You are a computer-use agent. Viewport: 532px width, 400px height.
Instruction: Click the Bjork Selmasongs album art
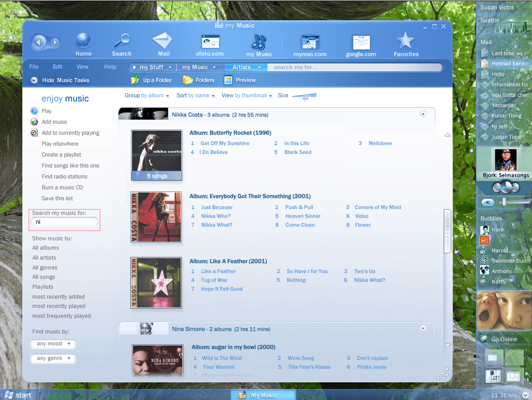[506, 159]
